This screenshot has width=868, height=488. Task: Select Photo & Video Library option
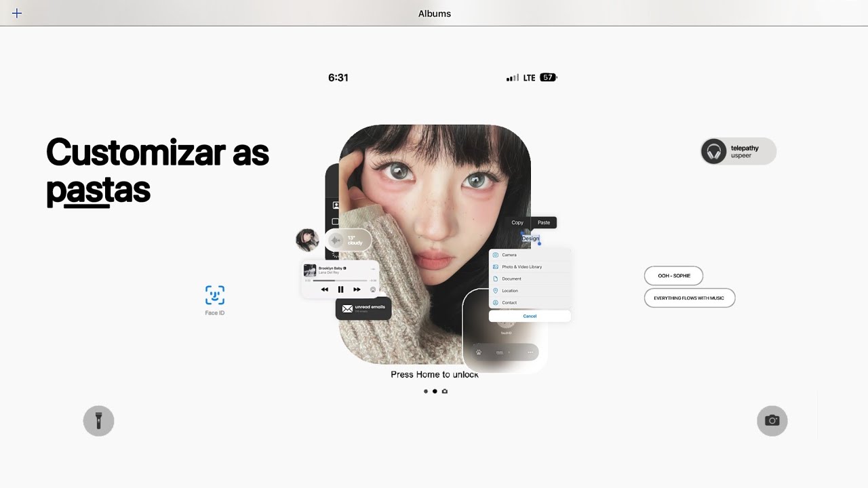point(530,267)
